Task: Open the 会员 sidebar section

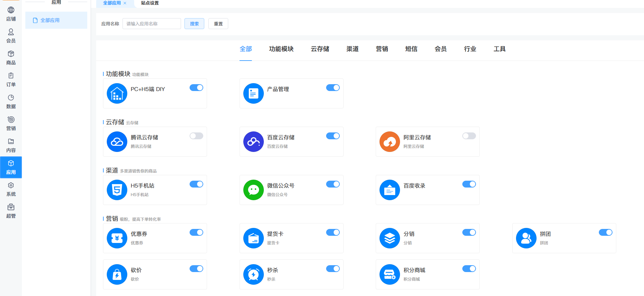Action: (11, 36)
